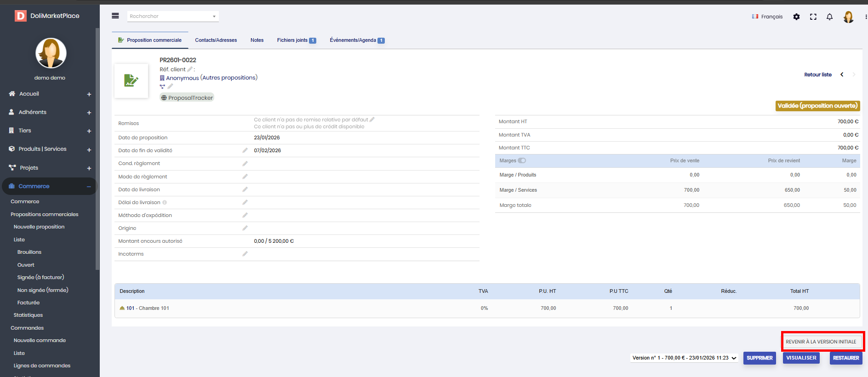Show the Délai de livraison info tooltip icon
The height and width of the screenshot is (377, 868).
[x=165, y=202]
